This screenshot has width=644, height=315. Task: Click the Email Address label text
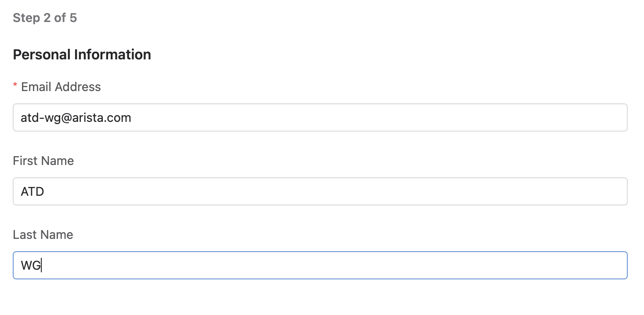click(x=61, y=87)
